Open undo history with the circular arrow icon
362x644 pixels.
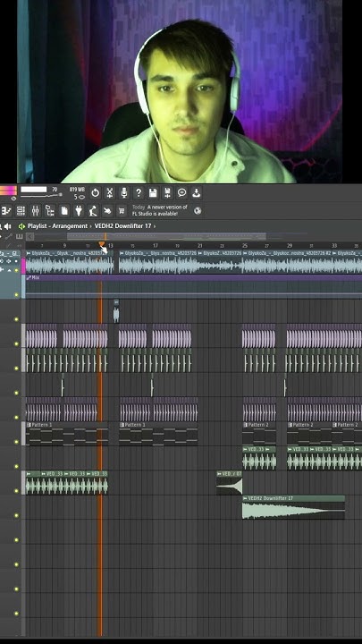click(96, 192)
